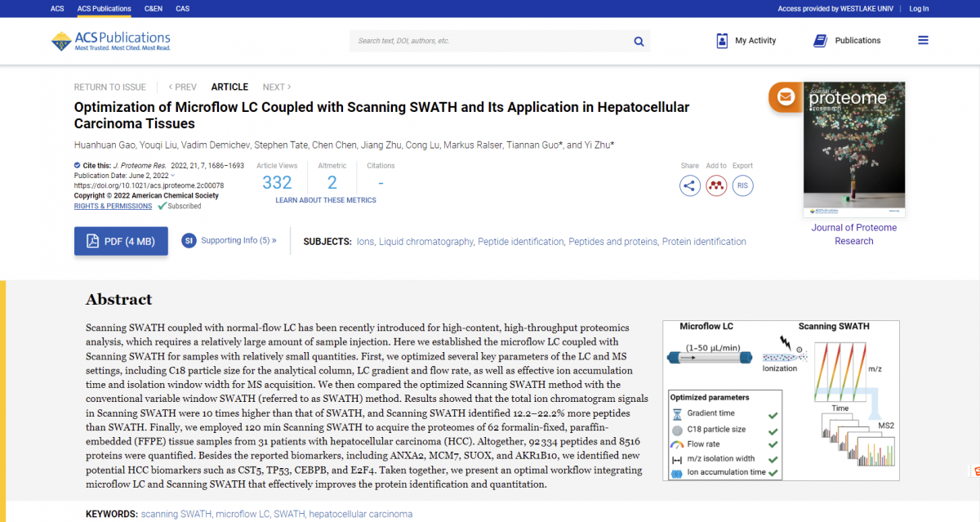Open the hamburger menu icon

point(923,40)
